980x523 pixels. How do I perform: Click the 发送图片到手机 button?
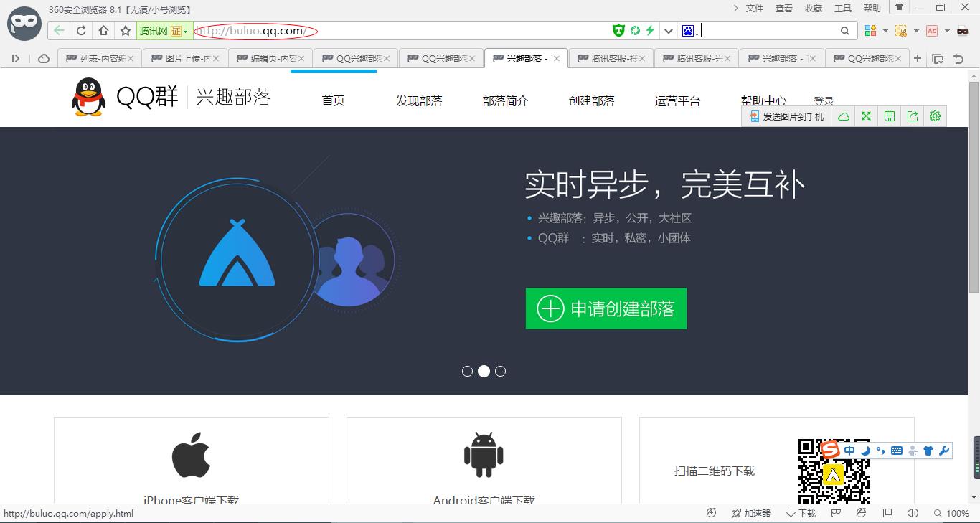coord(787,116)
